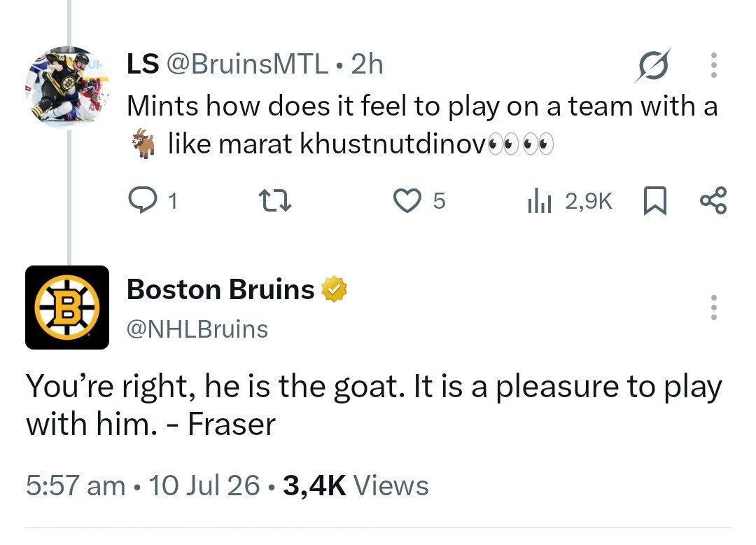The image size is (756, 545).
Task: Open the 2h timestamp link
Action: (x=367, y=64)
